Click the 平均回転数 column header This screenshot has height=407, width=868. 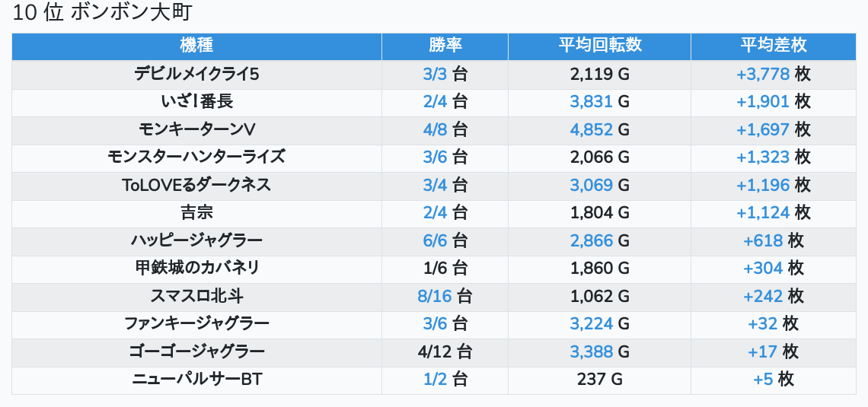(x=599, y=46)
